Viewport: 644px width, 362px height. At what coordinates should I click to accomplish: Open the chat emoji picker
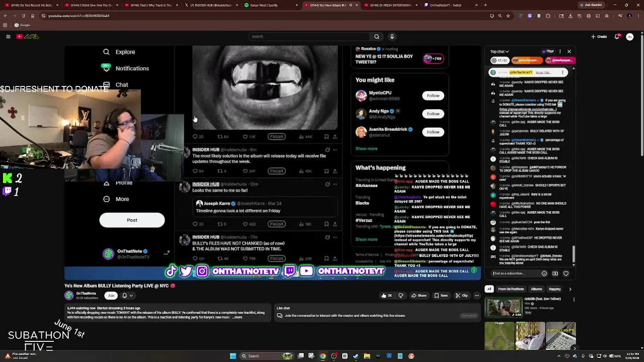(544, 274)
